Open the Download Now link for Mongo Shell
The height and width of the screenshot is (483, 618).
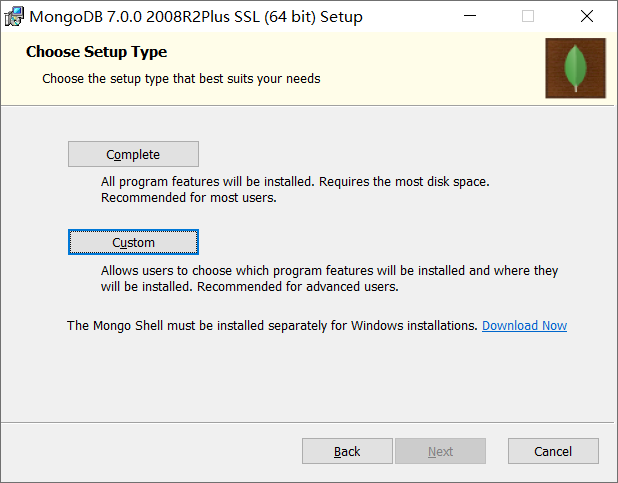click(x=524, y=326)
